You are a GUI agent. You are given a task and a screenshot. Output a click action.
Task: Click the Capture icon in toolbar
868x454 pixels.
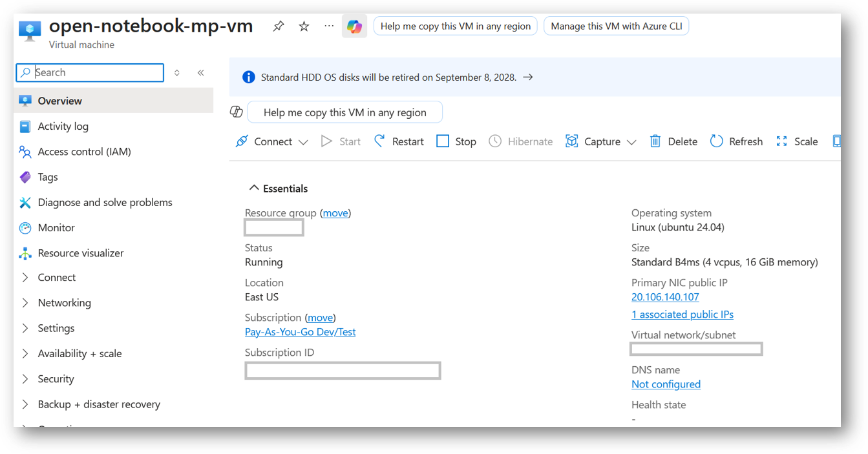click(571, 141)
